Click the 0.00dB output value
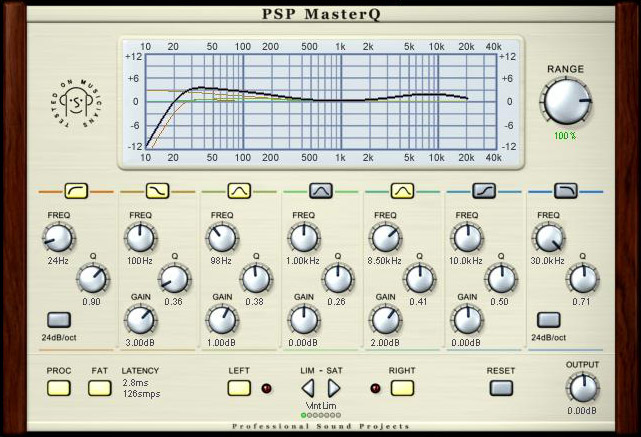641x437 pixels. pyautogui.click(x=582, y=410)
